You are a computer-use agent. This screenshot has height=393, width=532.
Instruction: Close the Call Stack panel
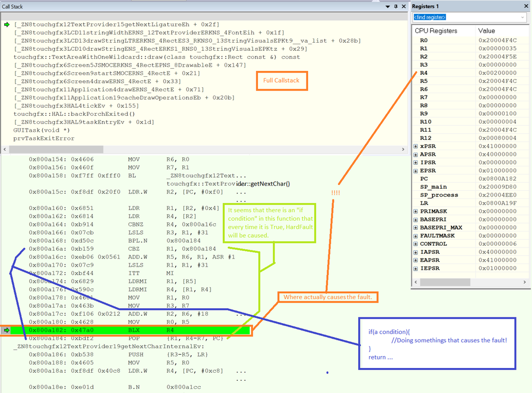pyautogui.click(x=404, y=6)
